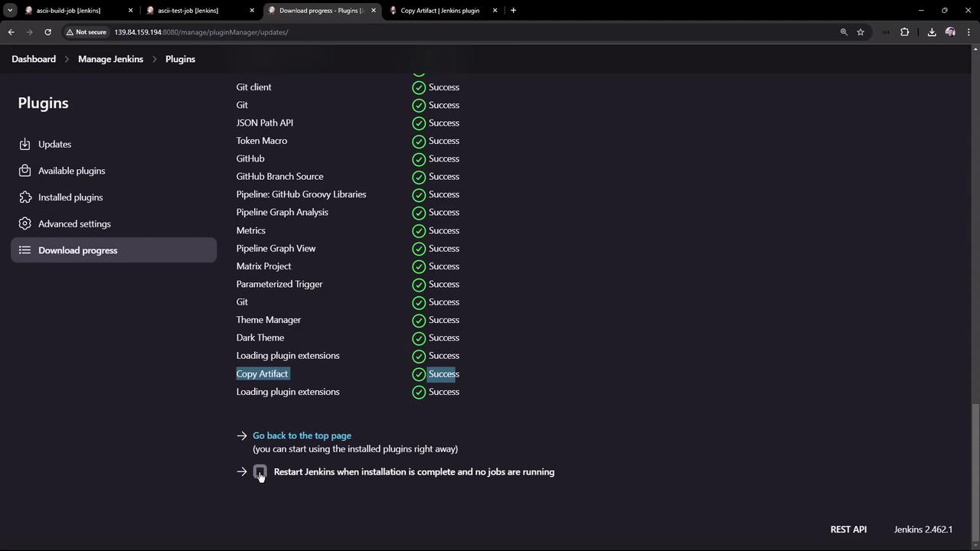
Task: Go to the Dashboard breadcrumb
Action: coord(34,59)
